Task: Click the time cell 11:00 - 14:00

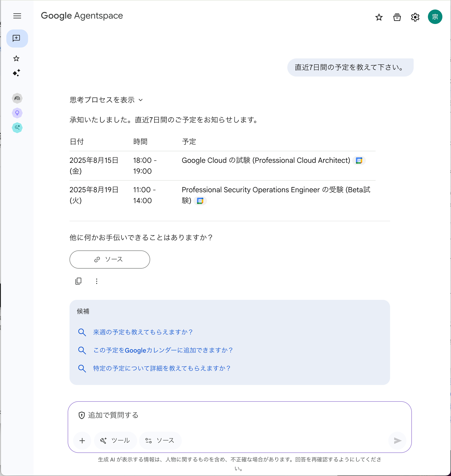Action: [145, 195]
